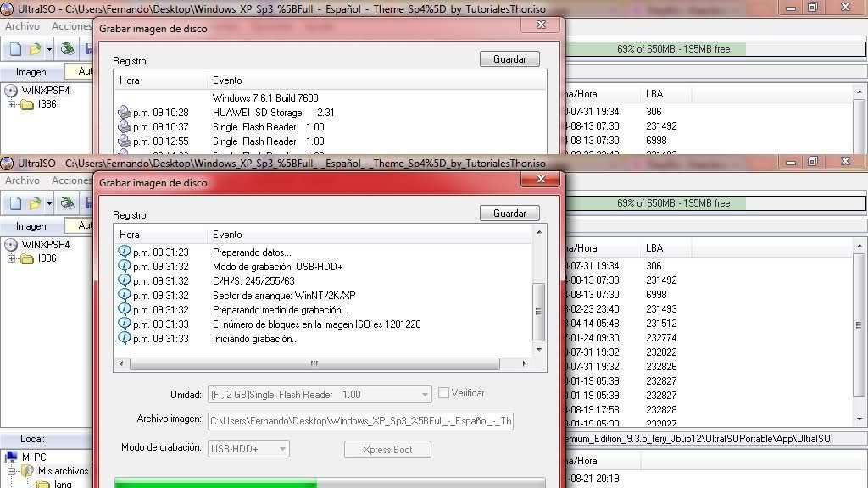868x488 pixels.
Task: Click the WINXPSP4 disc icon in the upper window tree
Action: 10,90
